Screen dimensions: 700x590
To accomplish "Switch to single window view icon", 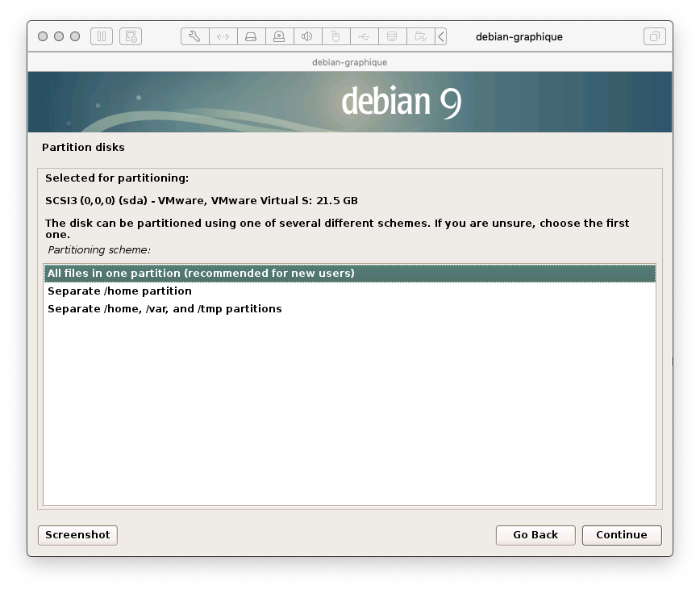I will point(655,36).
